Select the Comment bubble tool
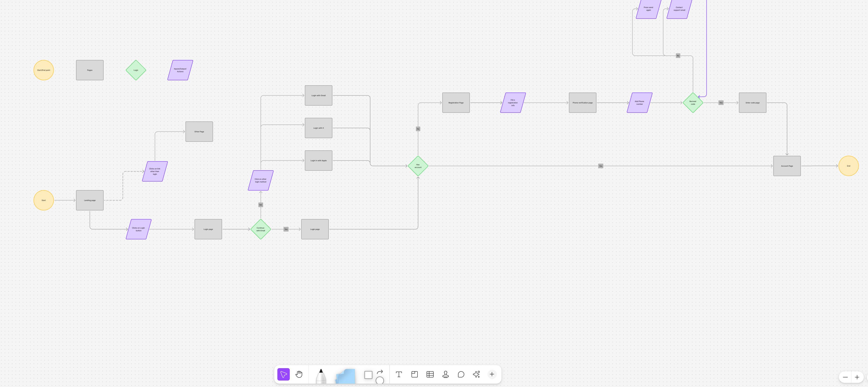The image size is (868, 387). click(x=461, y=374)
